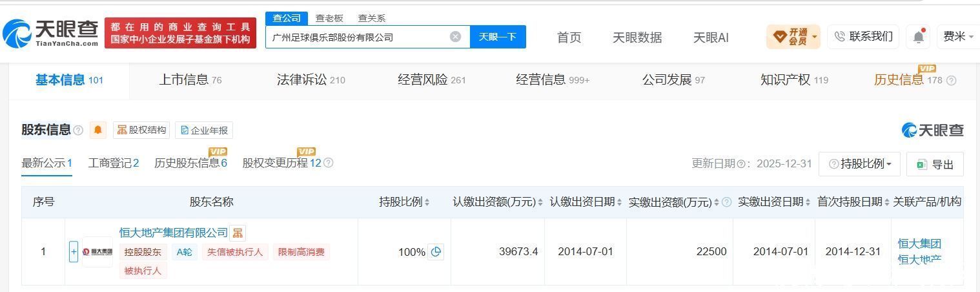Click the shareholder info alert bell icon
The image size is (980, 292).
(98, 130)
